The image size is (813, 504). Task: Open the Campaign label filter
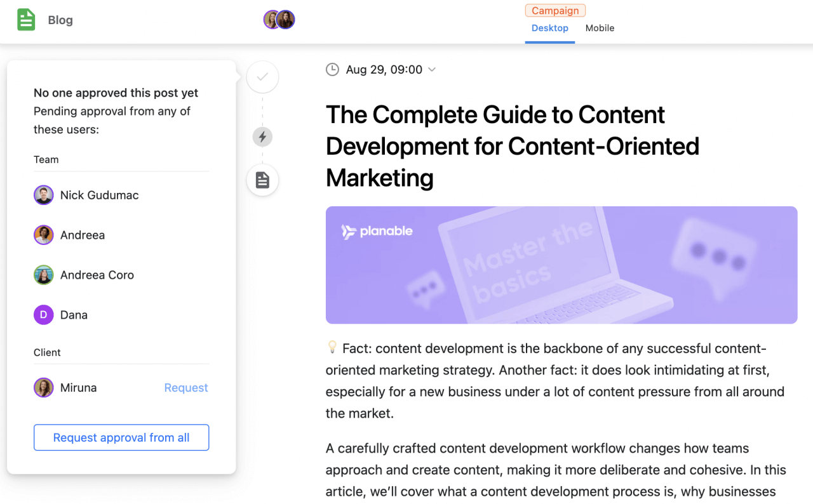555,10
